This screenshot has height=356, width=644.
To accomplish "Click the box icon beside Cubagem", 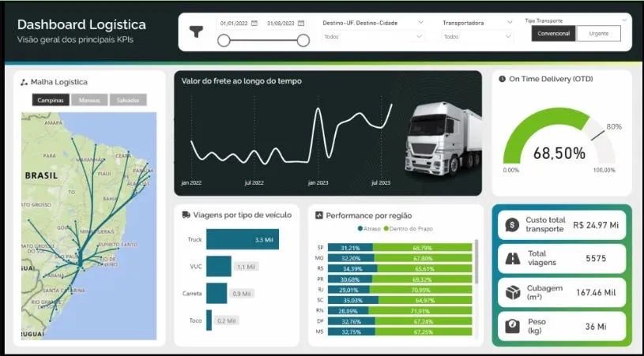I will [x=511, y=292].
